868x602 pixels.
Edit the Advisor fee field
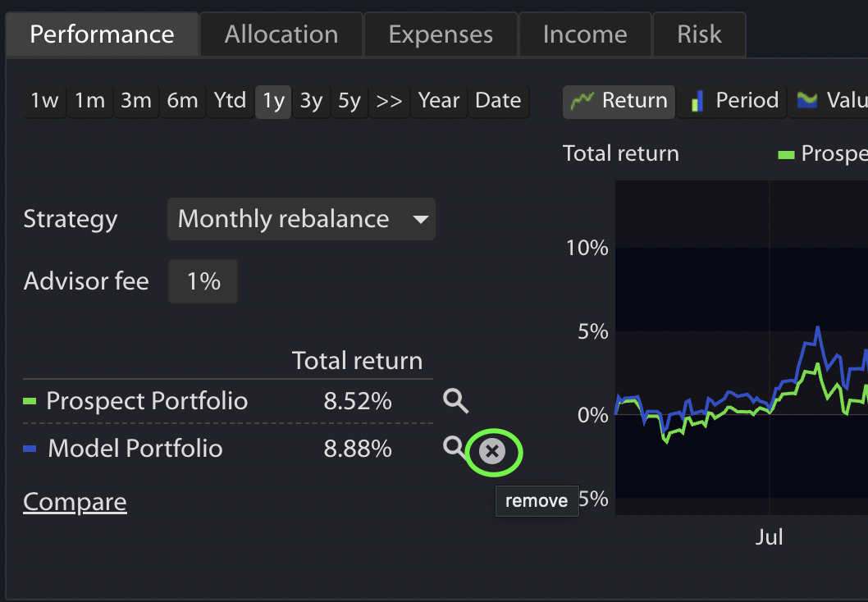203,282
